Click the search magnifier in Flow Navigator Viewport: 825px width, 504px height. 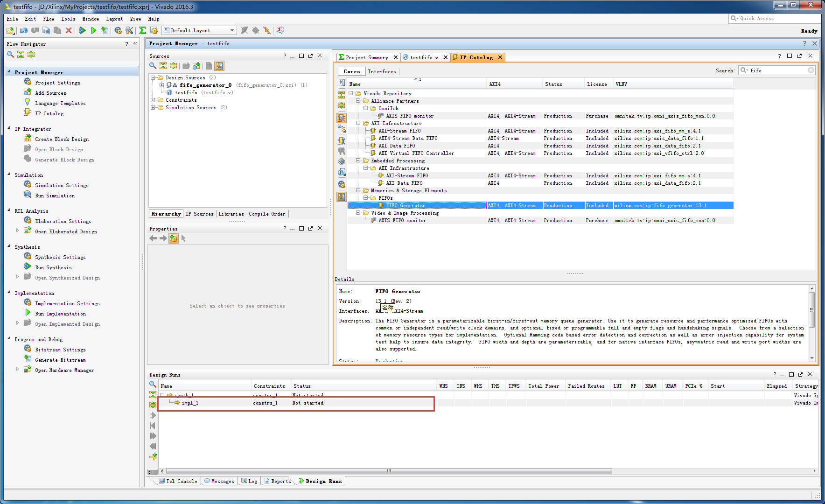coord(10,55)
